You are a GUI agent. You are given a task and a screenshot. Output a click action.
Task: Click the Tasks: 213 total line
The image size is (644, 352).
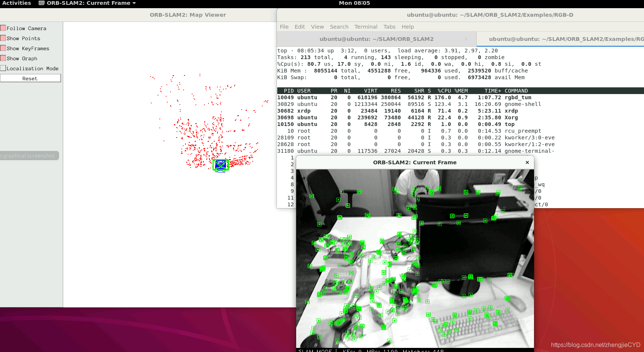(391, 57)
